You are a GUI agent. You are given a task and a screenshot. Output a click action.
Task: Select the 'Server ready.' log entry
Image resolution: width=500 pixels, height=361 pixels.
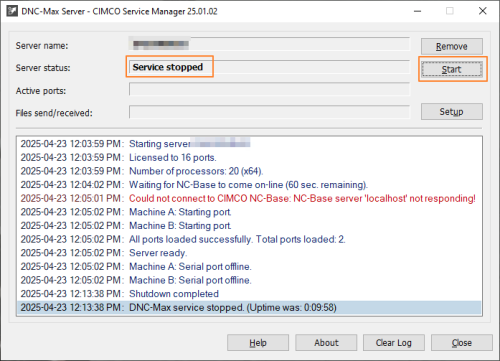tap(249, 253)
